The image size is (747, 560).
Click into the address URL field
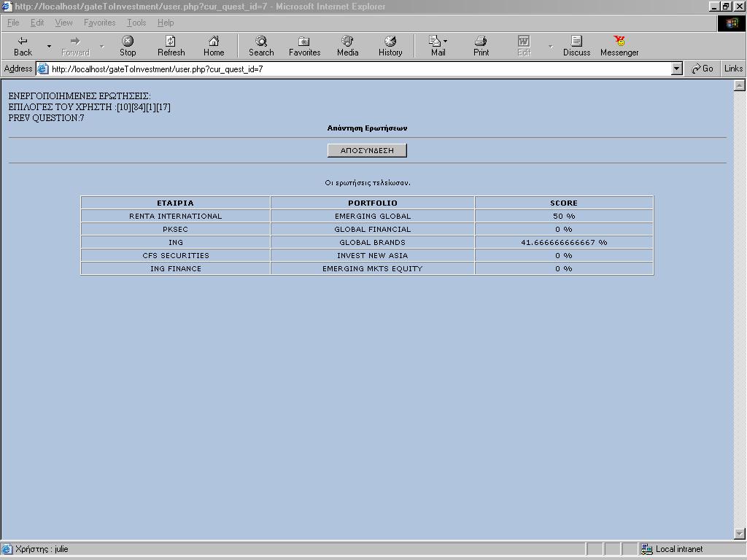pos(360,69)
